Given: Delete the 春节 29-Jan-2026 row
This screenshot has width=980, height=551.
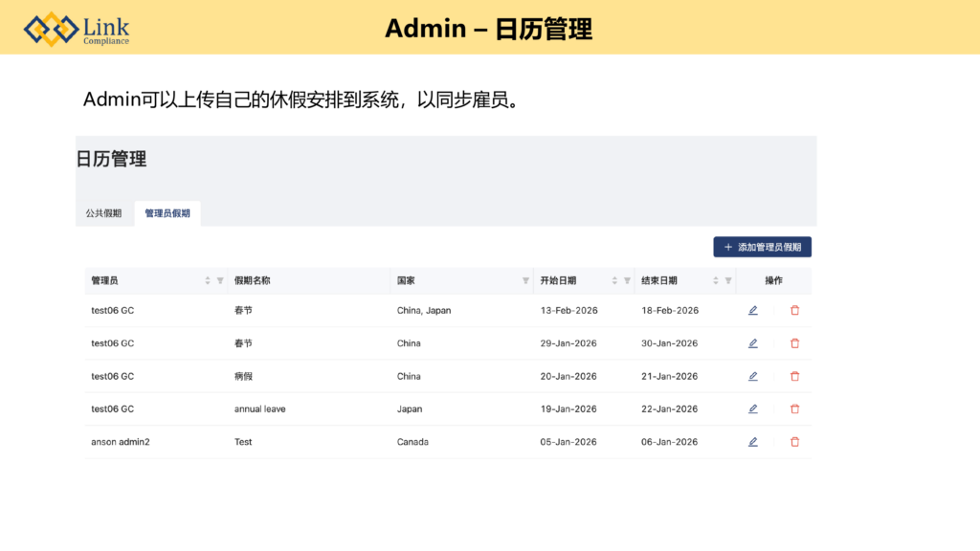Looking at the screenshot, I should click(x=794, y=343).
